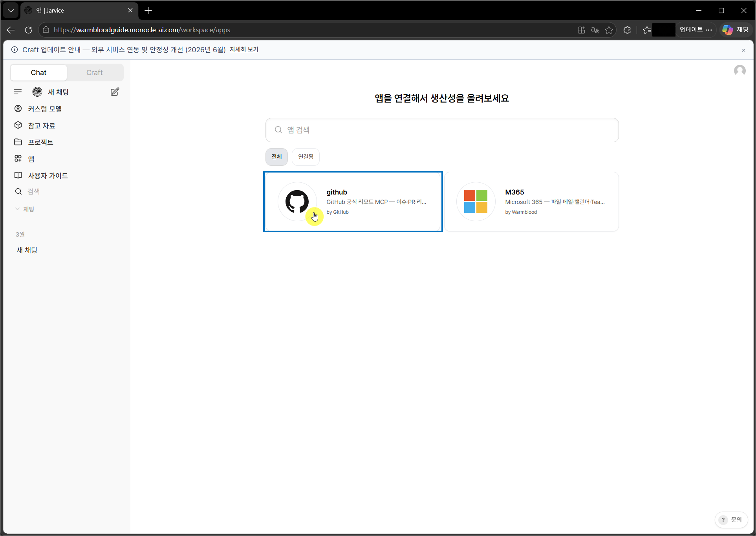Image resolution: width=756 pixels, height=536 pixels.
Task: Click the address bar URL
Action: [x=142, y=30]
